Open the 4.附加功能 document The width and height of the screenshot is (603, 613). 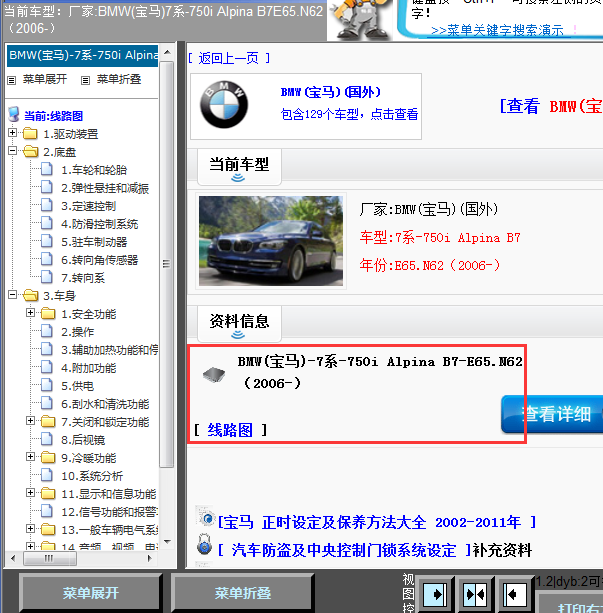pos(88,368)
